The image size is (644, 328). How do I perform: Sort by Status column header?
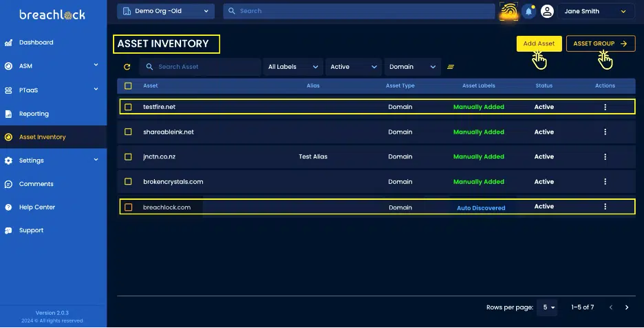coord(544,85)
